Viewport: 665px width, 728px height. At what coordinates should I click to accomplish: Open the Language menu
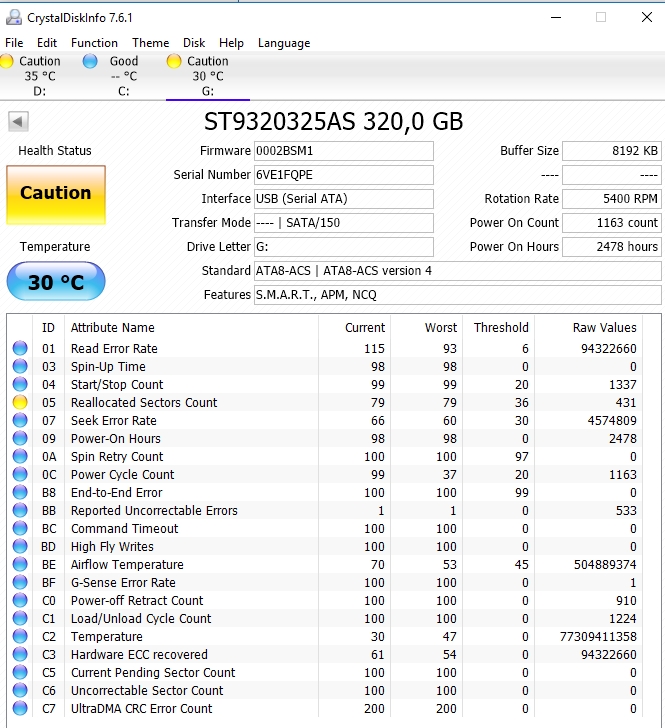(x=284, y=43)
